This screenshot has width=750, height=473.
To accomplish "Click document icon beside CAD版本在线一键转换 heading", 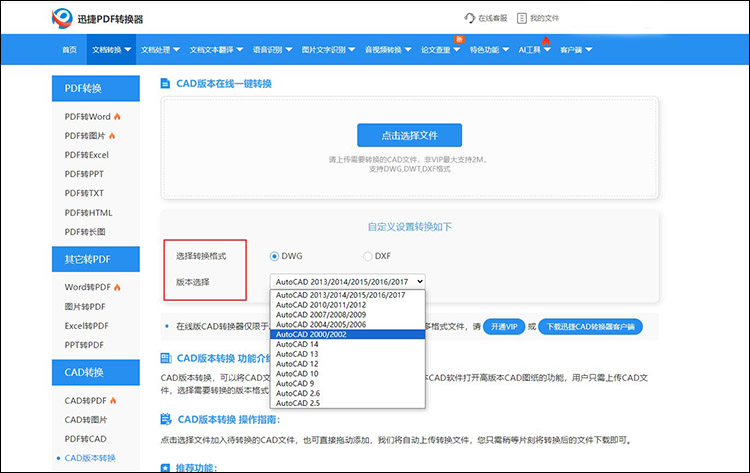I will [x=165, y=84].
